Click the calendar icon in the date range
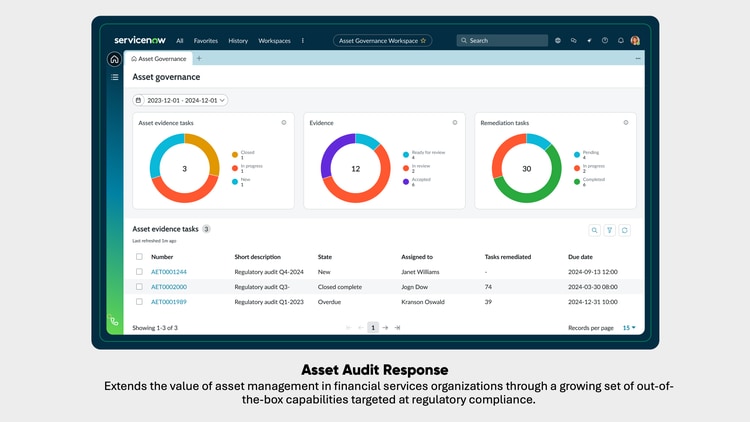Viewport: 750px width, 422px height. click(138, 100)
